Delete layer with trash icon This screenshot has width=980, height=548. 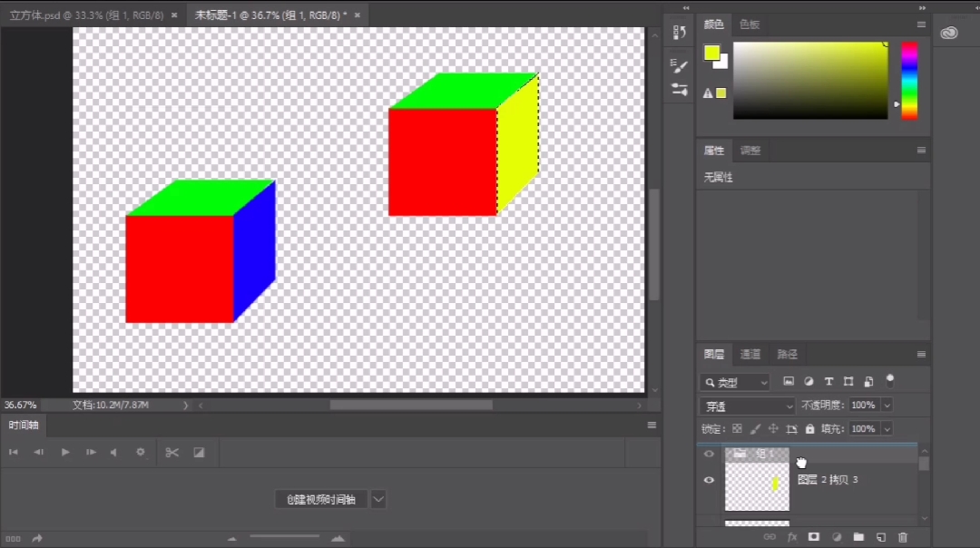pyautogui.click(x=903, y=537)
